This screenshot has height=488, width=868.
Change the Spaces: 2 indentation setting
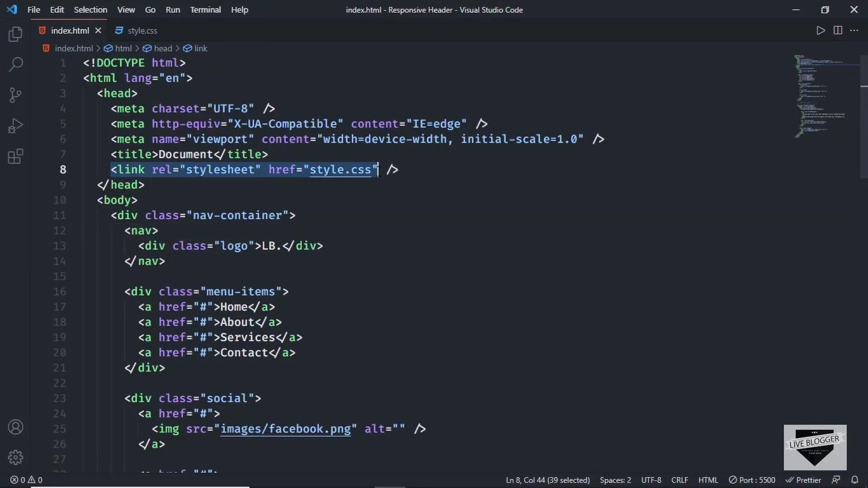coord(615,480)
